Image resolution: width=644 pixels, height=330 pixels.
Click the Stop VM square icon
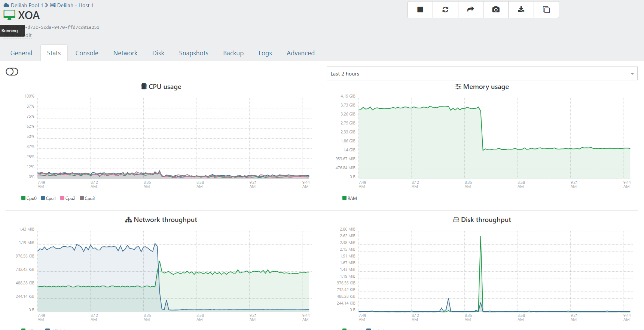(x=420, y=10)
